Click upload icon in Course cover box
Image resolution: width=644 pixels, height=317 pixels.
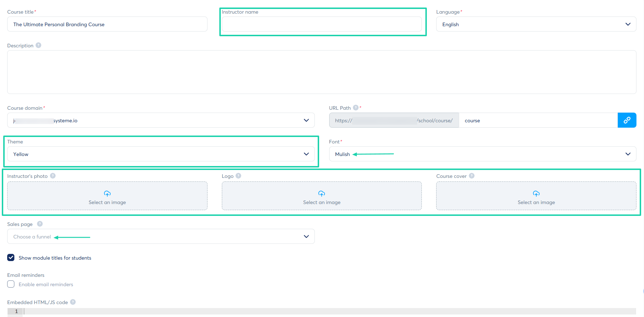(x=536, y=194)
